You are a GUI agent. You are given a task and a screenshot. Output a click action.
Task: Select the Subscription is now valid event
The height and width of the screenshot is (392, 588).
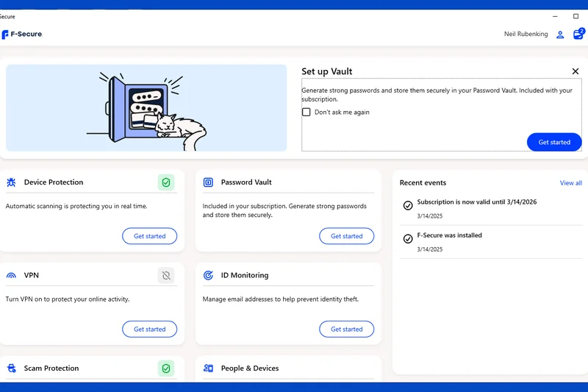[x=476, y=202]
